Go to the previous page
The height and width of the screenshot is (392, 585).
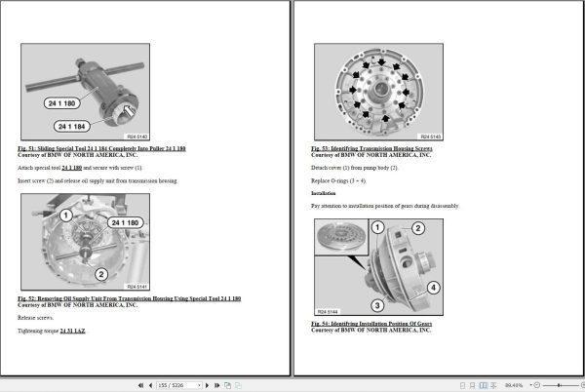pyautogui.click(x=150, y=385)
